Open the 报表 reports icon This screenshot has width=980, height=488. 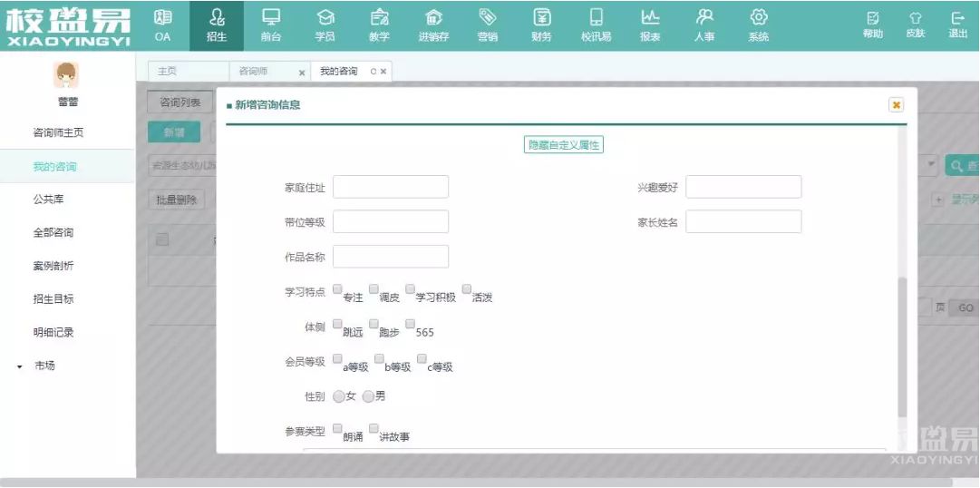point(650,17)
